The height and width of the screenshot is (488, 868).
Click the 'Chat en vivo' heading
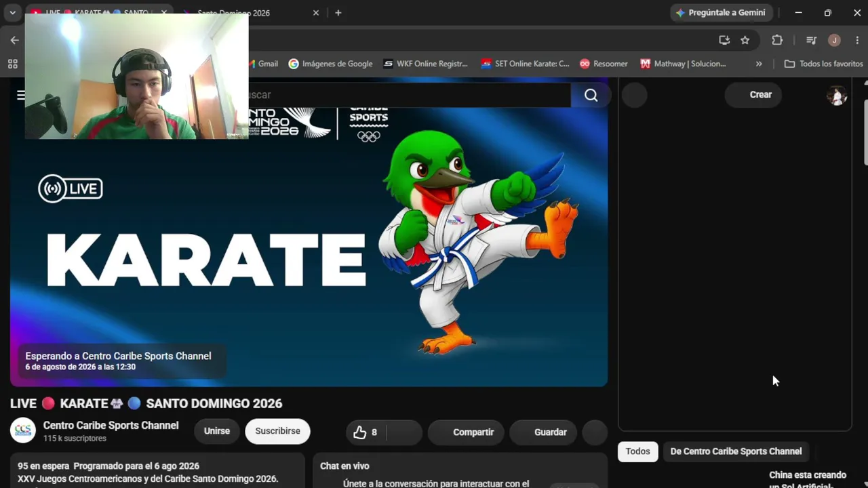tap(344, 466)
